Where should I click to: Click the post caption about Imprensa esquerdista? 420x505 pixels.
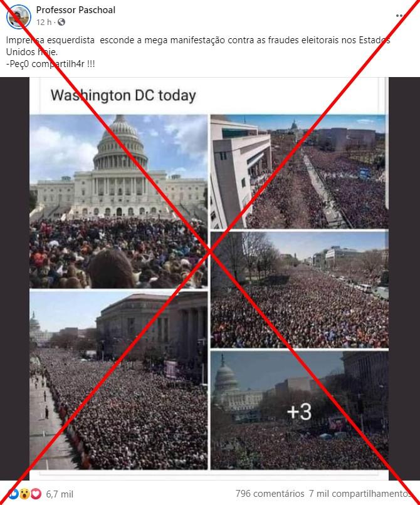pyautogui.click(x=198, y=46)
